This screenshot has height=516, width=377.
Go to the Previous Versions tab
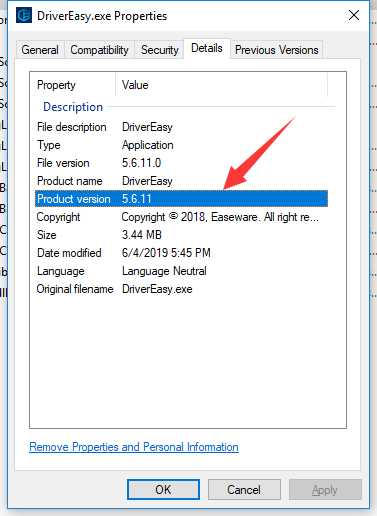[x=277, y=50]
